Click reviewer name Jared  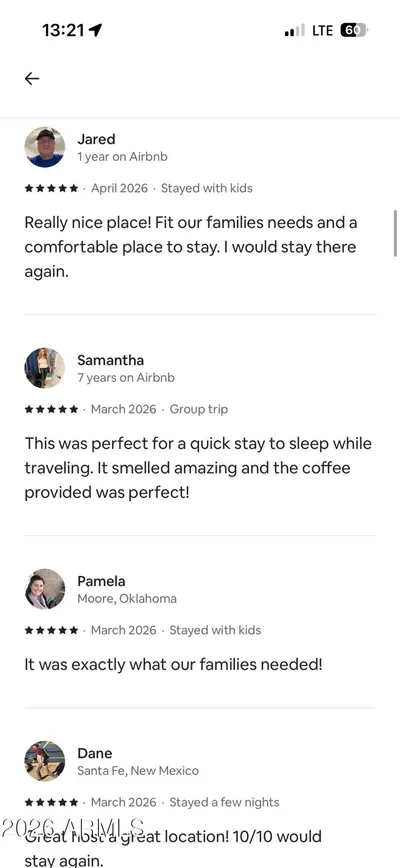(96, 139)
